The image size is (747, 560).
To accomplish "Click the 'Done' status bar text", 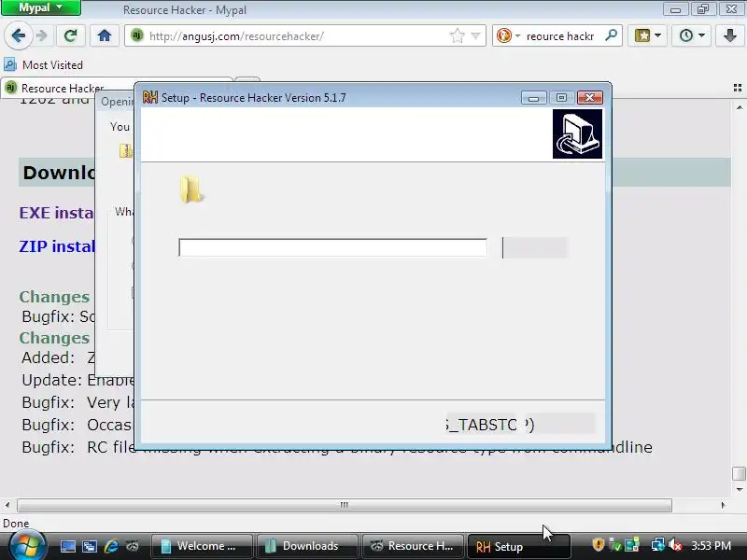I will [x=16, y=524].
